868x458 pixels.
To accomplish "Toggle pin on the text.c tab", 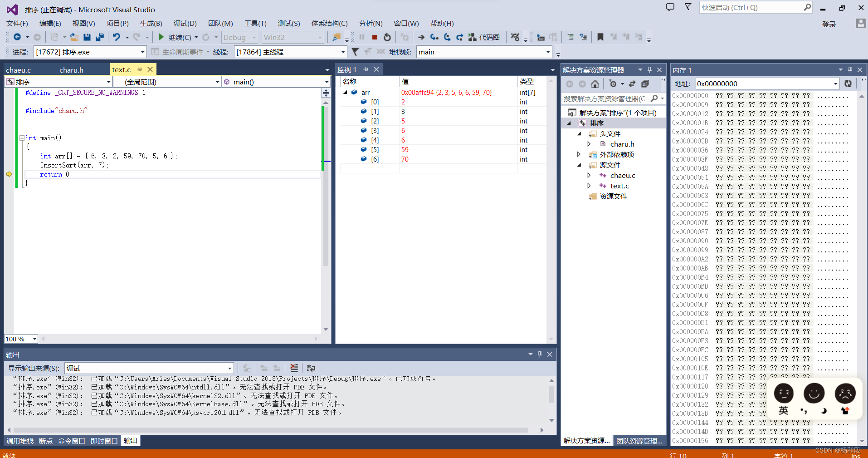I will [139, 69].
